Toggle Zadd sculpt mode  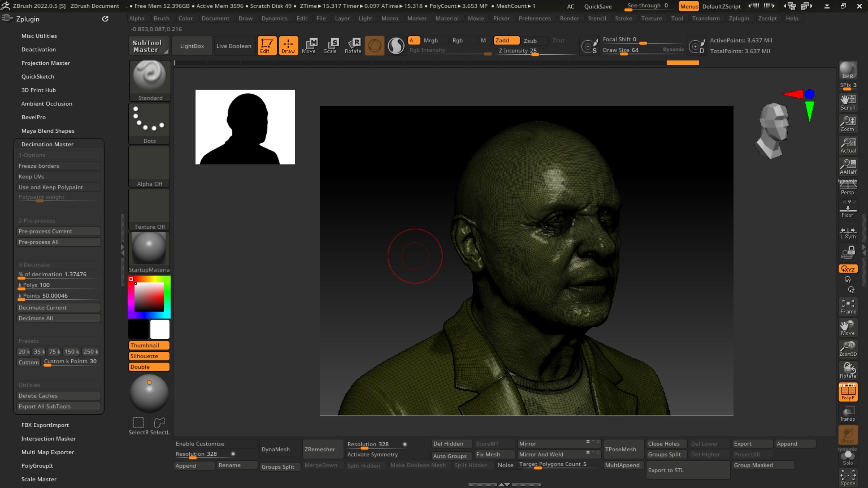(x=506, y=40)
